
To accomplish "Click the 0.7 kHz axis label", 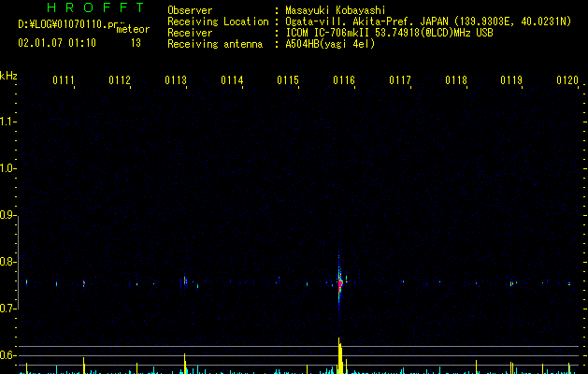I will click(x=7, y=309).
